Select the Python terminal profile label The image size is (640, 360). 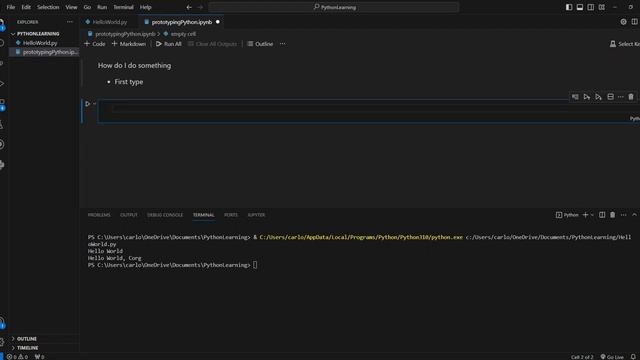[567, 215]
